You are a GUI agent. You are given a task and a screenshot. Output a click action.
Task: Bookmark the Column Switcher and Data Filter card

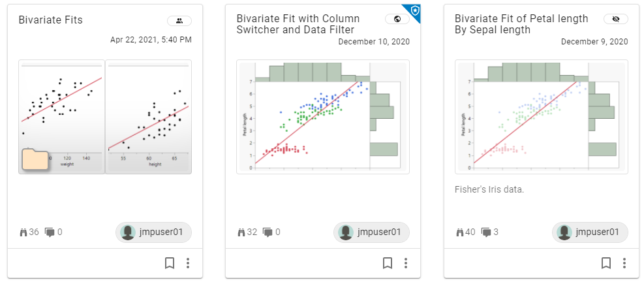click(x=388, y=263)
